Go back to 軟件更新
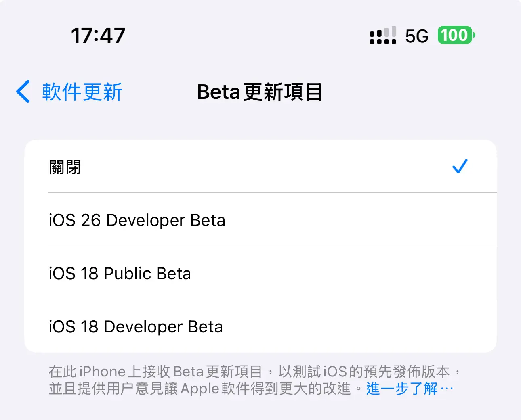 coord(69,92)
